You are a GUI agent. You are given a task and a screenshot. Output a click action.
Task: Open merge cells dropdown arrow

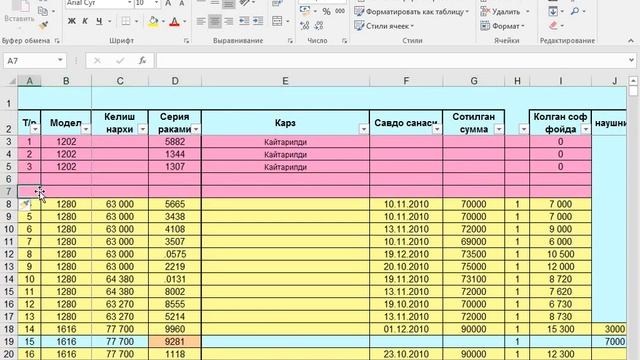288,21
